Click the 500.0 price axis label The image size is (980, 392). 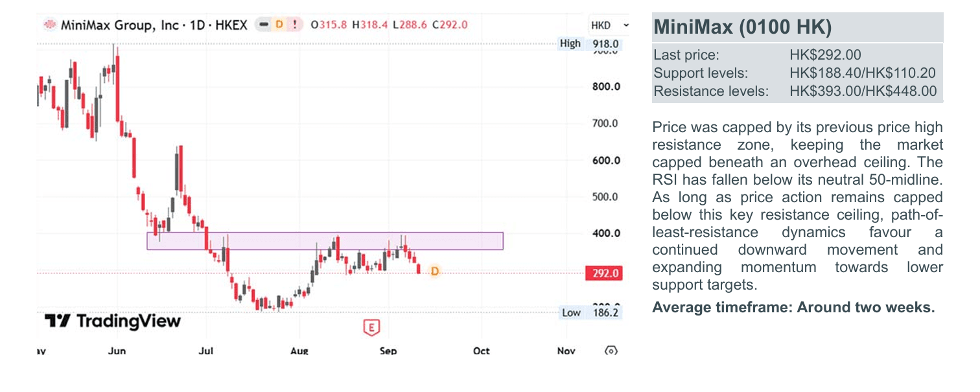click(606, 197)
